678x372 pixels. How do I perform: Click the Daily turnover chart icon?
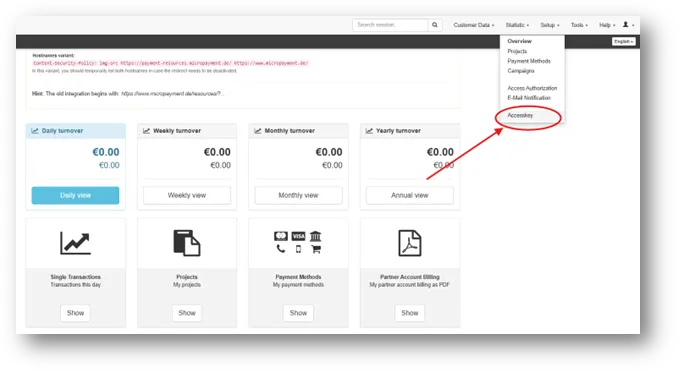click(35, 131)
